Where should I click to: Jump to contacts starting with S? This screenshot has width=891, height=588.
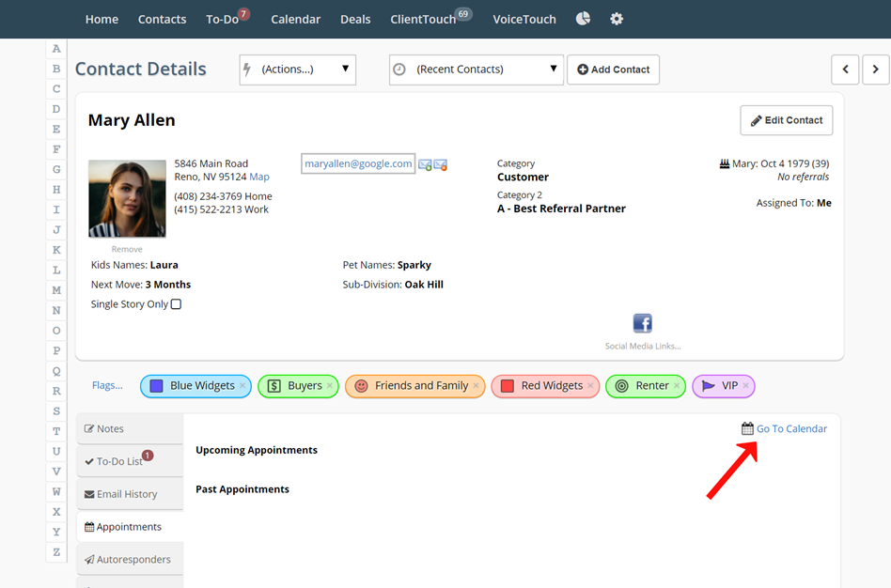[56, 411]
